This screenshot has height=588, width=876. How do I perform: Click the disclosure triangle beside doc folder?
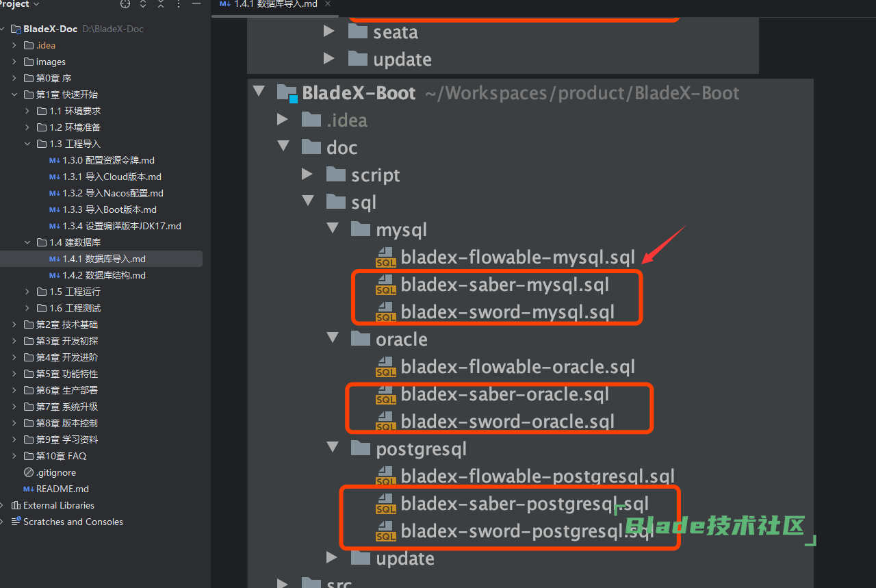click(x=283, y=147)
